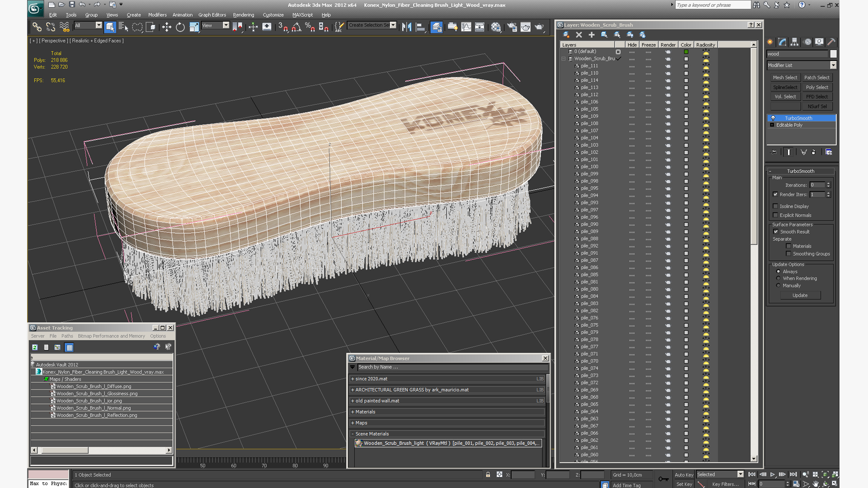The height and width of the screenshot is (488, 868).
Task: Click the Update button in TurboSmooth
Action: point(800,295)
